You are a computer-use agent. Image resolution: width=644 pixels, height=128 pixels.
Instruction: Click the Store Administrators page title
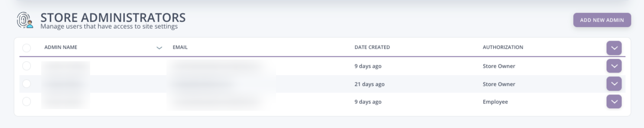coord(113,18)
